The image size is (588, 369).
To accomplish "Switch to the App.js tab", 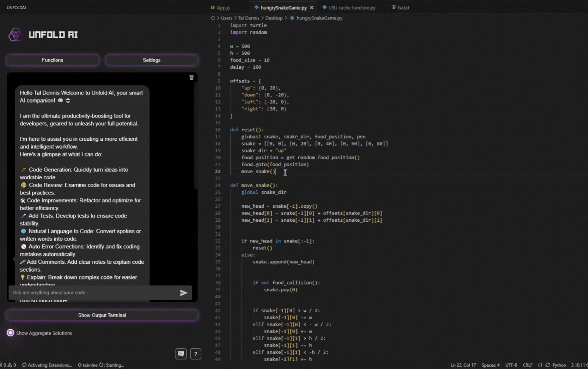I will tap(223, 8).
